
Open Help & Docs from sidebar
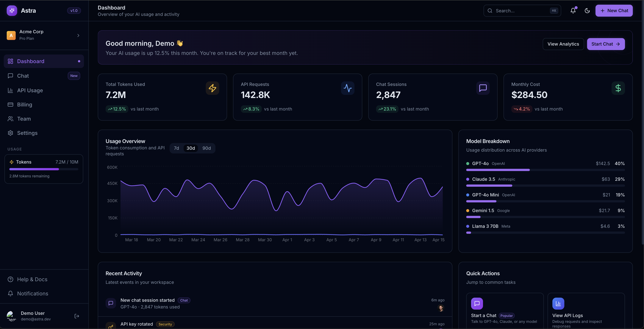tap(32, 279)
